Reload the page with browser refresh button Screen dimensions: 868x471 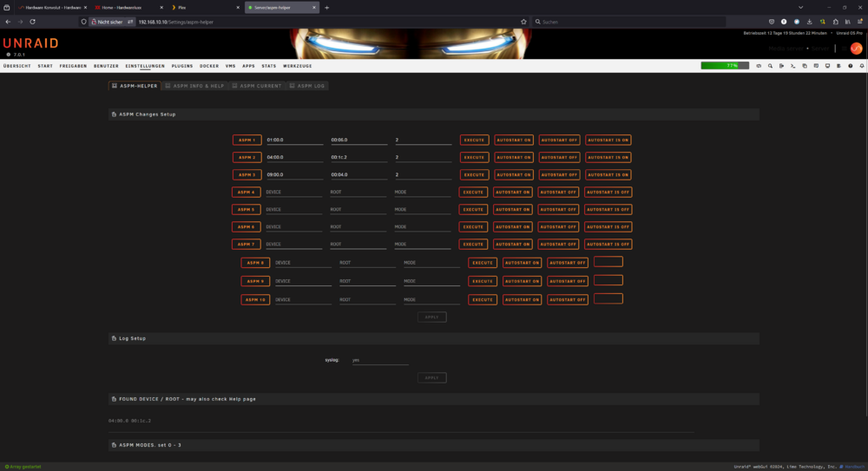[x=33, y=22]
